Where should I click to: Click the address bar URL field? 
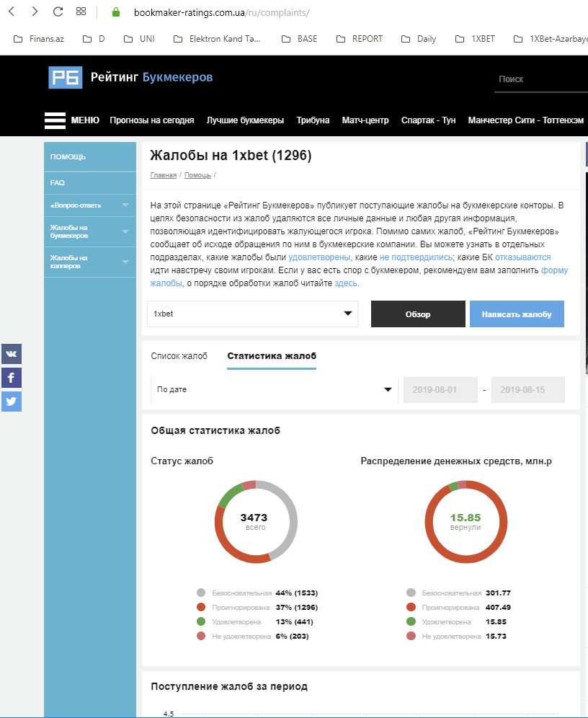click(221, 12)
